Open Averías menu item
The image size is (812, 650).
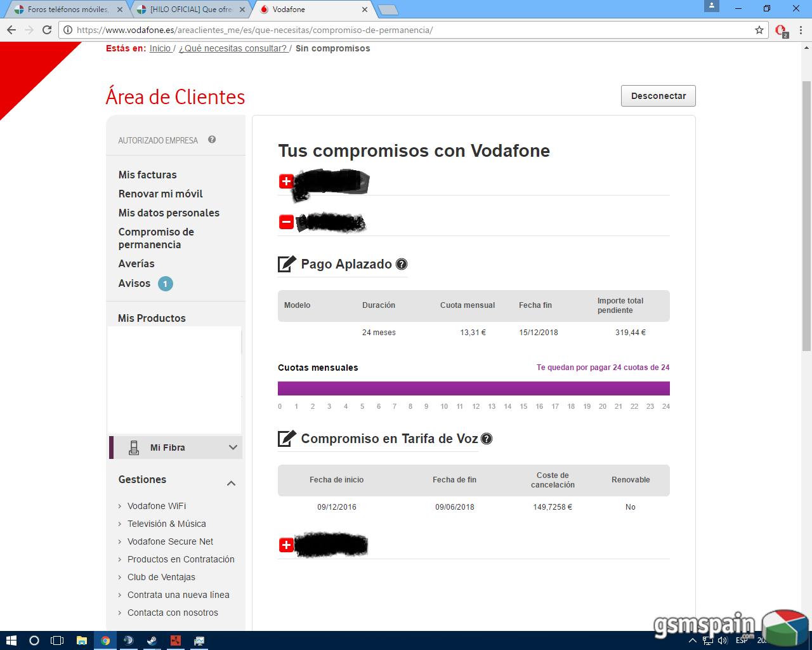136,263
